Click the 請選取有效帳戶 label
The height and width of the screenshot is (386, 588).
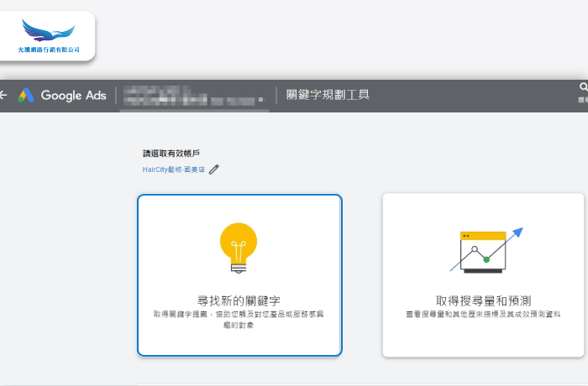click(x=171, y=153)
